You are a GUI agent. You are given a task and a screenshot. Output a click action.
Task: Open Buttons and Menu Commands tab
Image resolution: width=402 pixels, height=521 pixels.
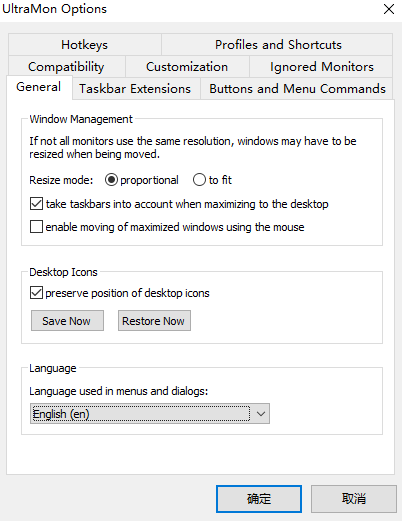coord(297,89)
